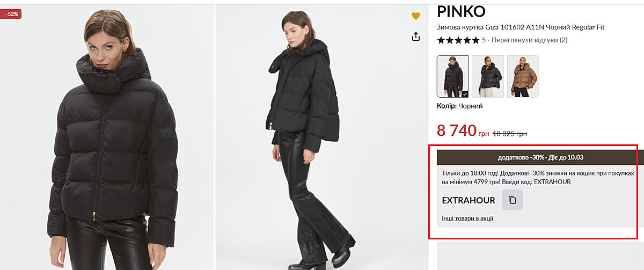Click the Зимова куртка Giza product title
Image resolution: width=644 pixels, height=270 pixels.
521,27
